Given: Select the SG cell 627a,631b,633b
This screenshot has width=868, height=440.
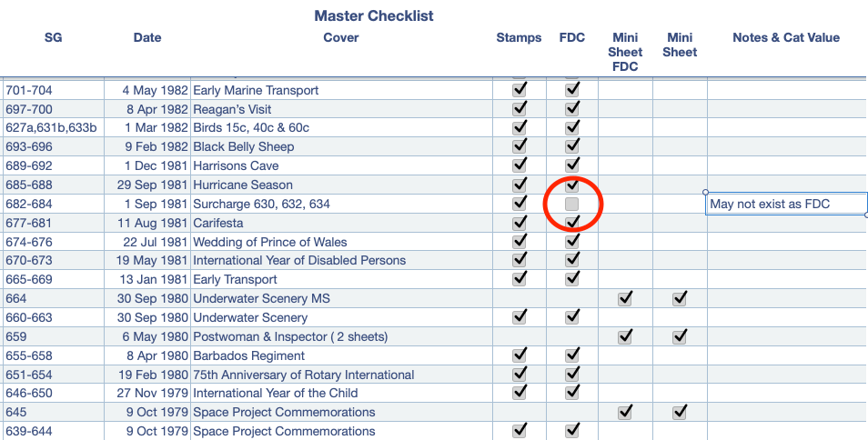Looking at the screenshot, I should click(x=53, y=127).
